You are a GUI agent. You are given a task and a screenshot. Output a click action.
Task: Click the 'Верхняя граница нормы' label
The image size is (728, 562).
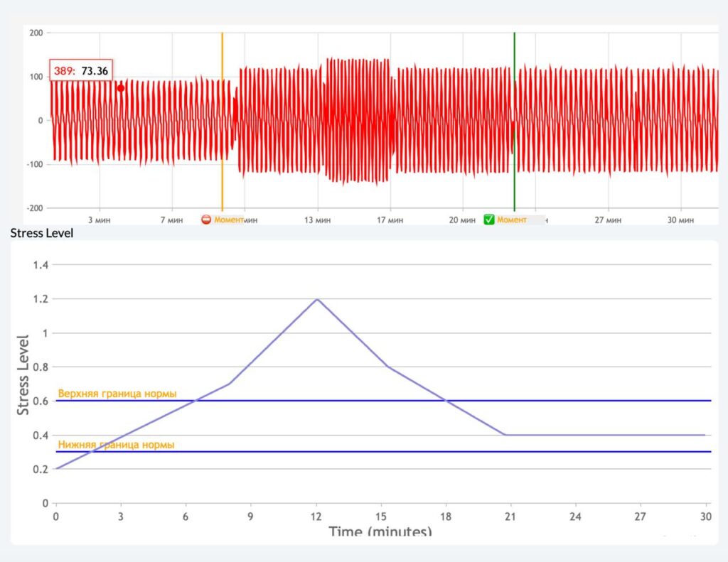[x=117, y=394]
